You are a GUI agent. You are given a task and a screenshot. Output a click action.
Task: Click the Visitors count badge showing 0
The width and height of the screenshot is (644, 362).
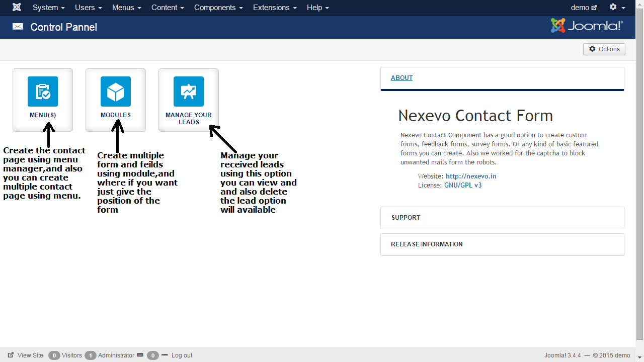[x=54, y=355]
